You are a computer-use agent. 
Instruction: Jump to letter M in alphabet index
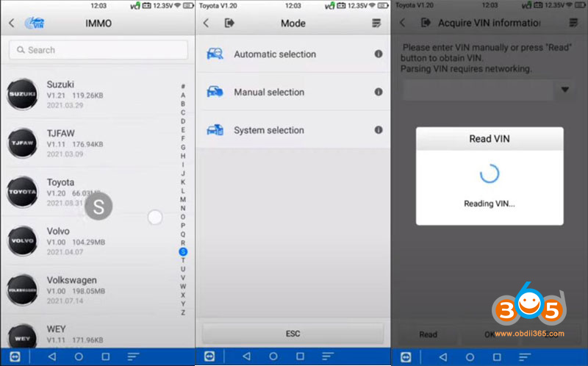pos(183,199)
